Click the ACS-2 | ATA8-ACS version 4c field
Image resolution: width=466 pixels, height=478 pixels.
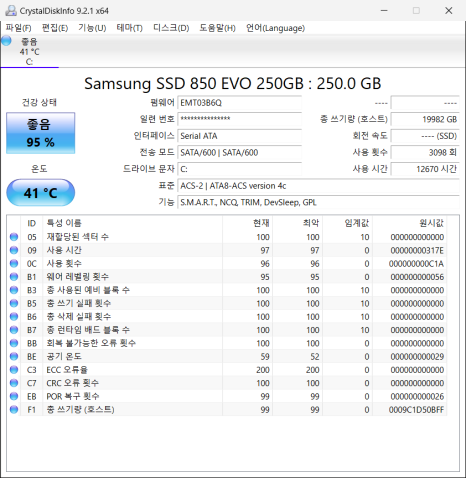pos(318,186)
